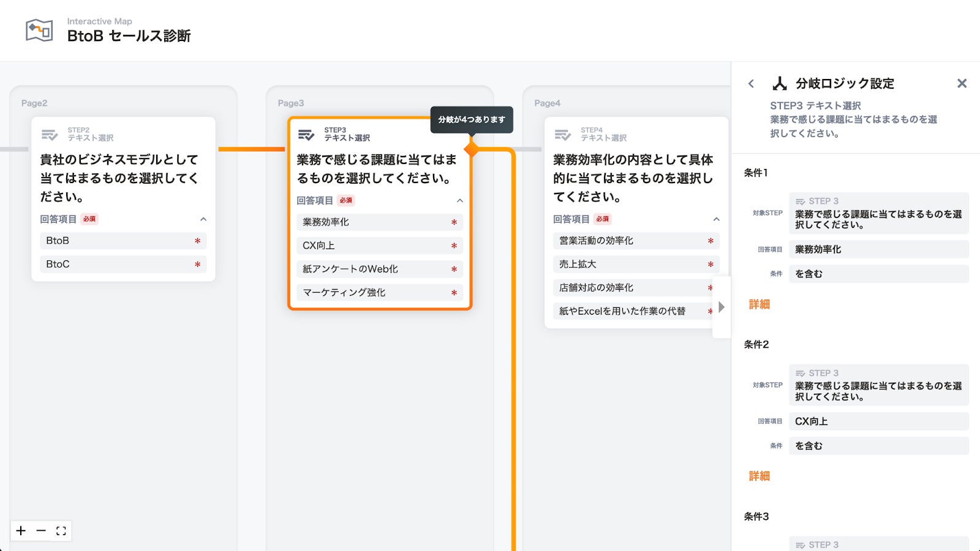The image size is (980, 551).
Task: Click the Page4 label
Action: click(x=548, y=103)
